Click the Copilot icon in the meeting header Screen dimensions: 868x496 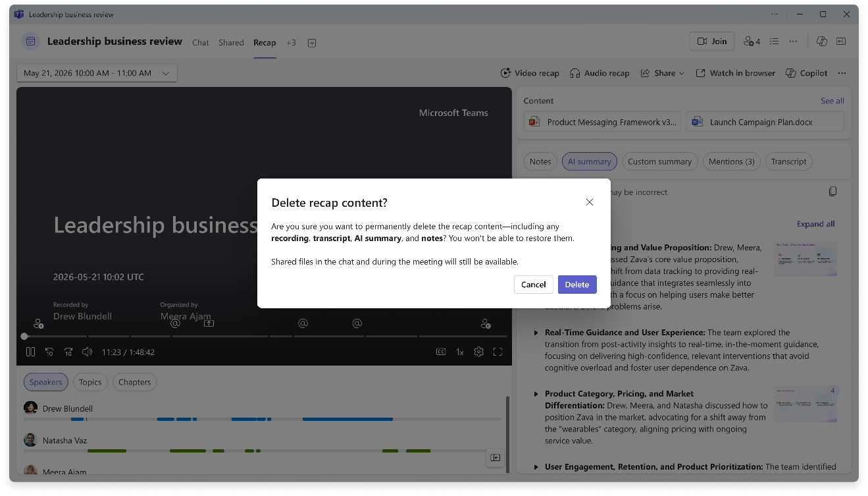point(822,41)
